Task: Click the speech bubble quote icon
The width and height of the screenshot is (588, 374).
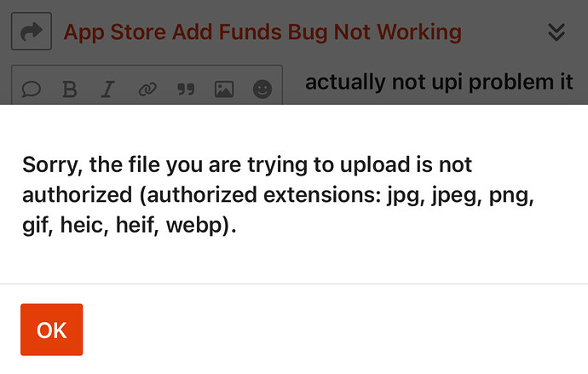Action: pos(32,89)
